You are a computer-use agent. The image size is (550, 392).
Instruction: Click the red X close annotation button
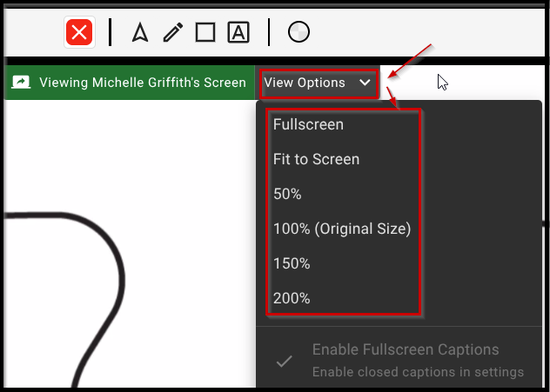click(x=79, y=32)
